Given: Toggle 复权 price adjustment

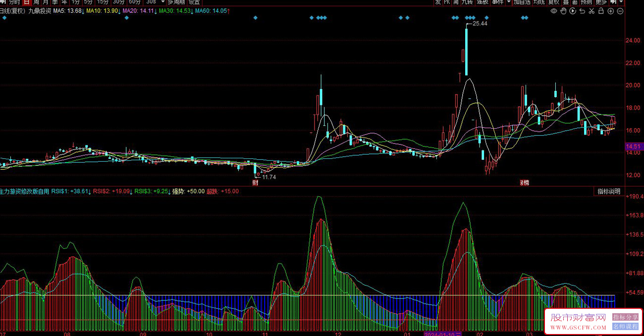Looking at the screenshot, I should (553, 2).
